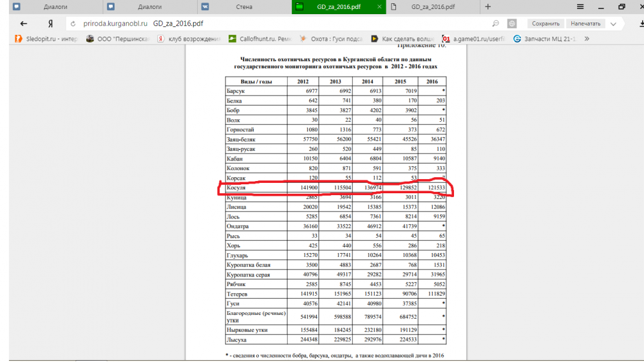Click the globe icon next to Сохранить

[x=512, y=23]
